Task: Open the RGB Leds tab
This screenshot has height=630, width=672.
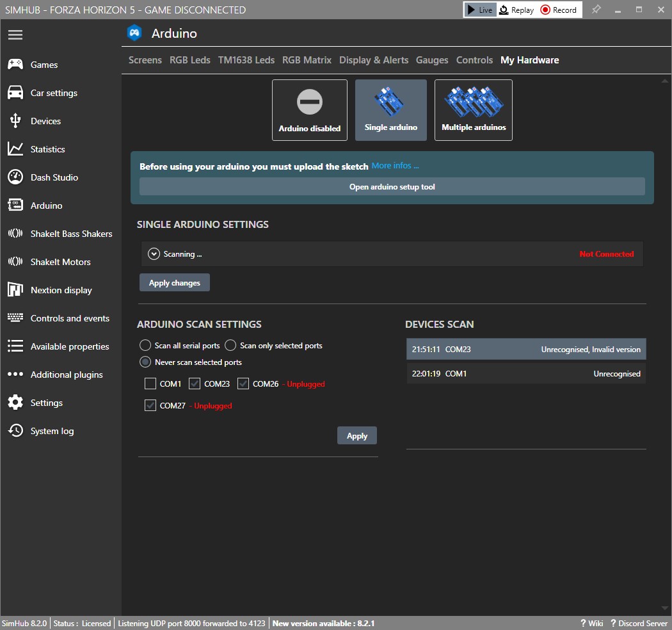Action: tap(190, 60)
